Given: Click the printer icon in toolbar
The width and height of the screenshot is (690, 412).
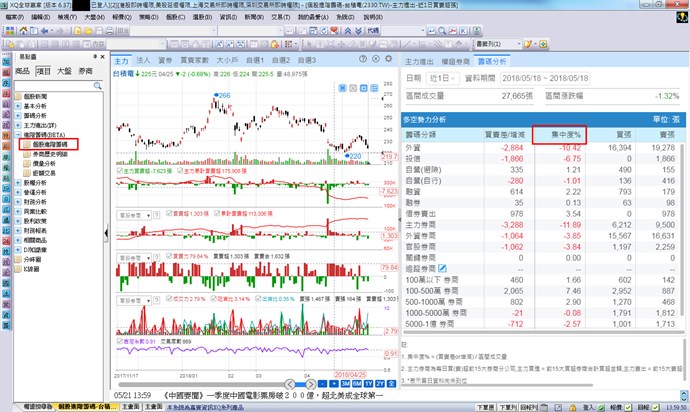Looking at the screenshot, I should click(110, 31).
